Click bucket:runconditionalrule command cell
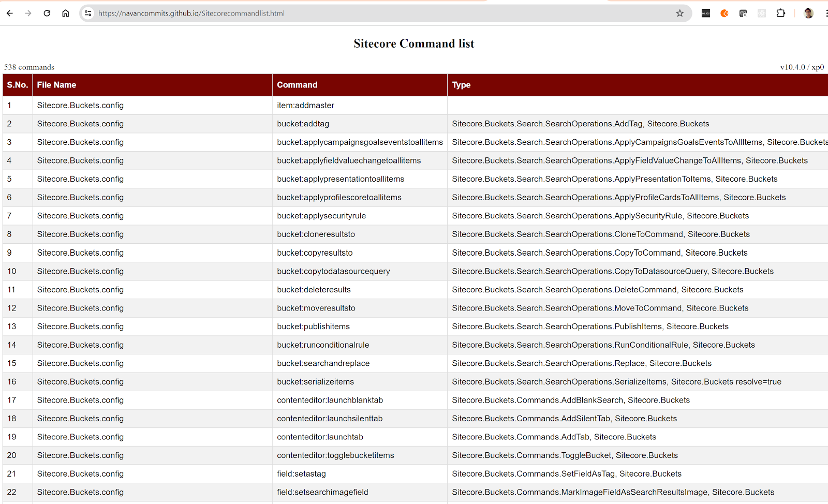This screenshot has width=828, height=504. 360,345
